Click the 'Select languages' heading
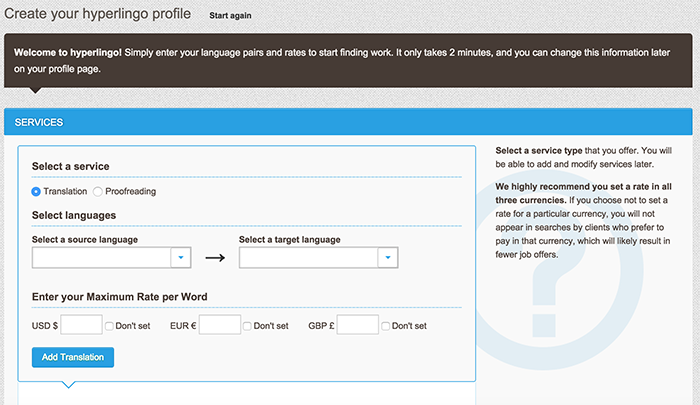700x405 pixels. [74, 215]
